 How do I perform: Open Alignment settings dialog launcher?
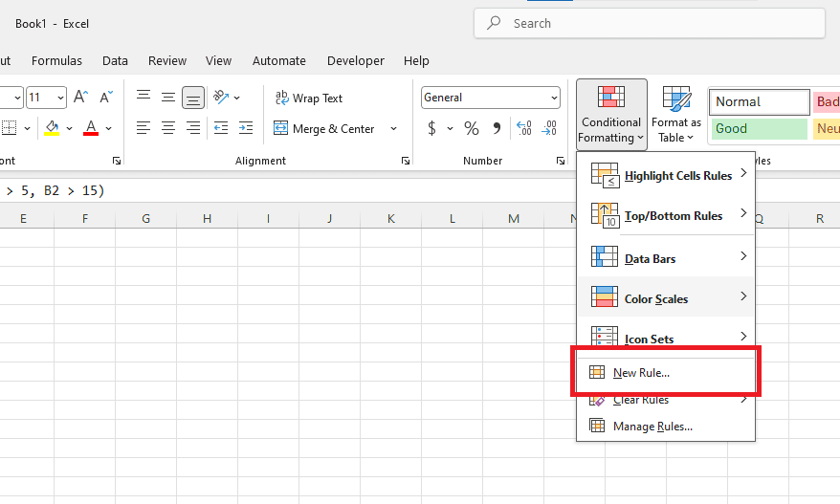[x=406, y=161]
